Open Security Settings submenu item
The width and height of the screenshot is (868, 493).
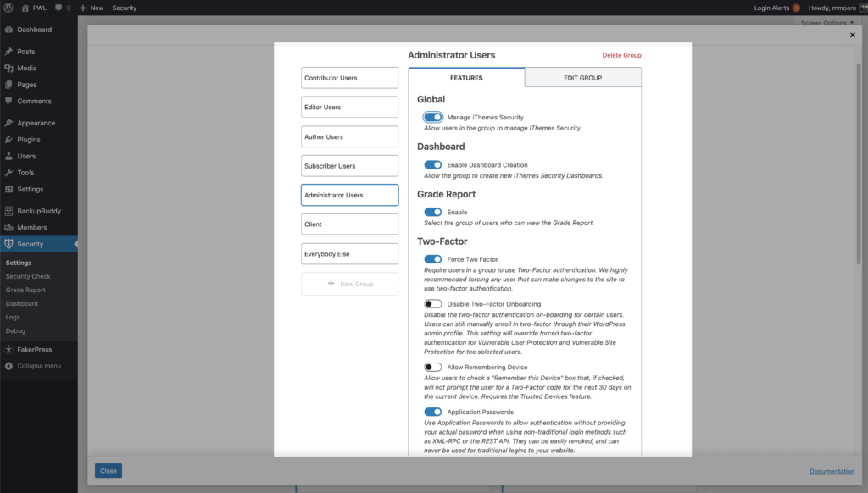pyautogui.click(x=19, y=263)
